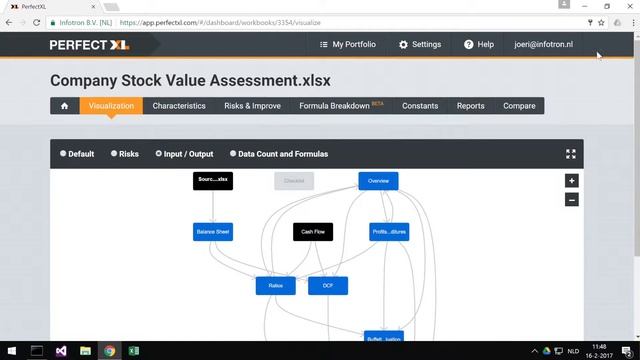Open the Risks & Improve tab
The image size is (640, 360).
[x=252, y=106]
